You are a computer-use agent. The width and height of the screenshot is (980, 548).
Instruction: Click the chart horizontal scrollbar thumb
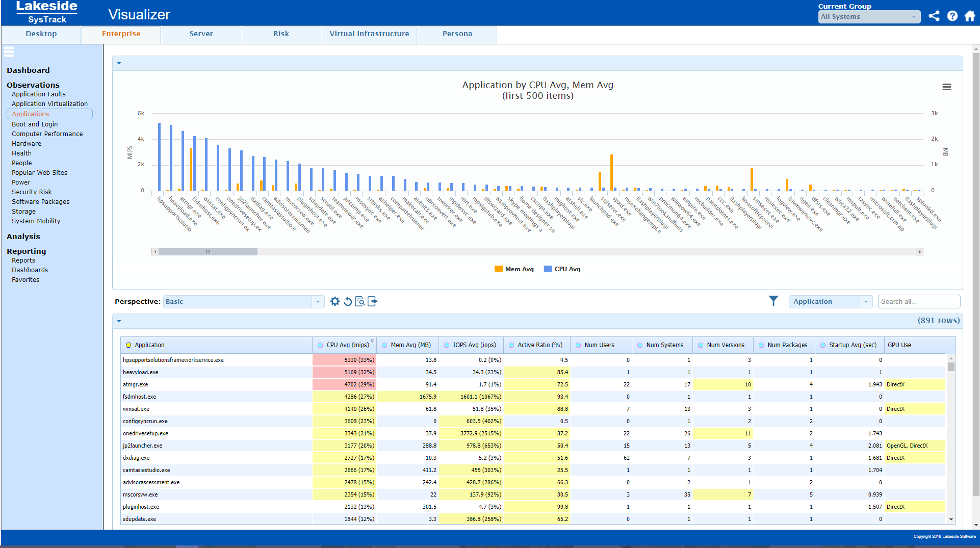[x=208, y=252]
